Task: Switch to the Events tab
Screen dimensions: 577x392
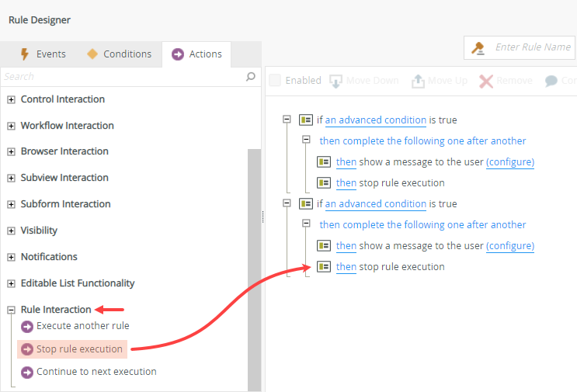Action: [43, 54]
